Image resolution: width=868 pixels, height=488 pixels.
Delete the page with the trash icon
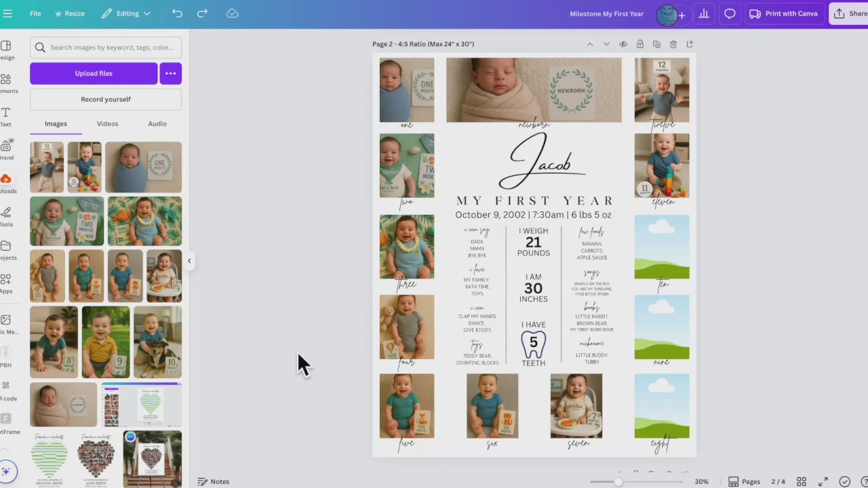tap(673, 44)
